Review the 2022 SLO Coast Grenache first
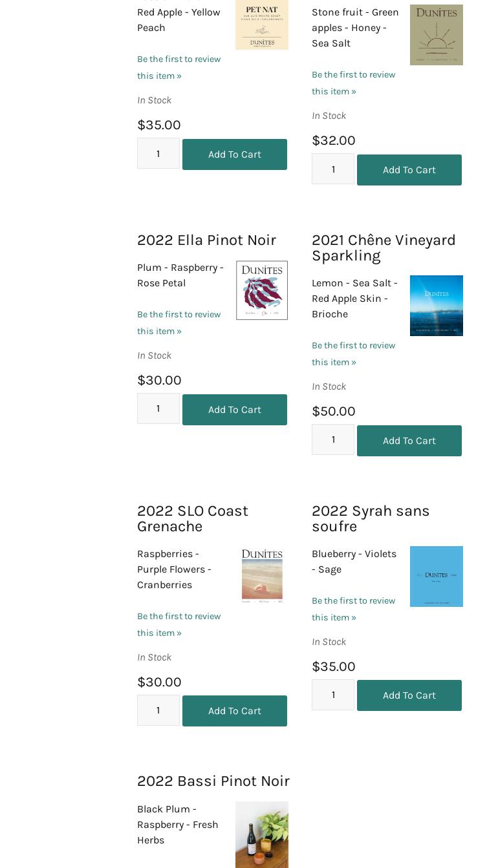This screenshot has height=868, width=498. (x=179, y=624)
